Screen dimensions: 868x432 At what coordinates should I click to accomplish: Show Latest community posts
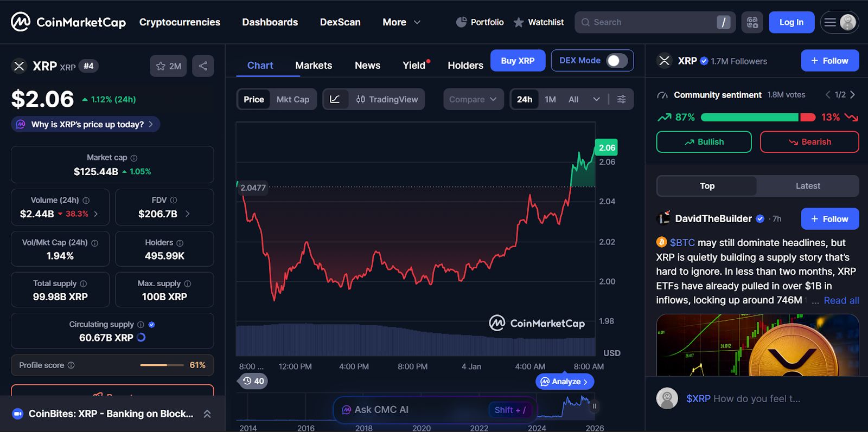click(808, 186)
